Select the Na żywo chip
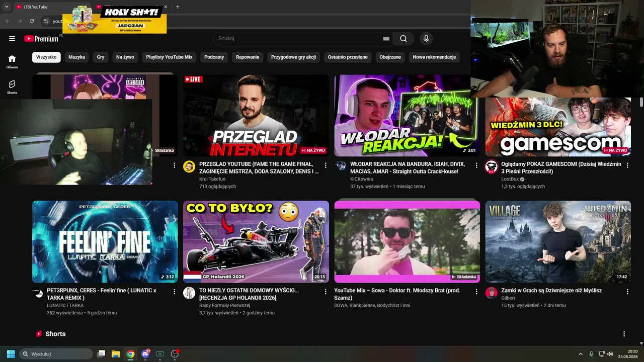The height and width of the screenshot is (362, 644). 125,57
